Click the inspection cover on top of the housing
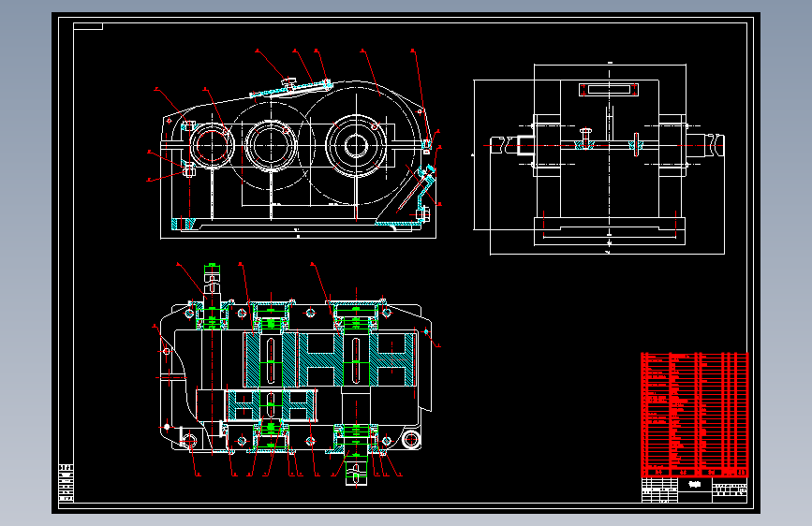This screenshot has height=526, width=812. pyautogui.click(x=291, y=89)
